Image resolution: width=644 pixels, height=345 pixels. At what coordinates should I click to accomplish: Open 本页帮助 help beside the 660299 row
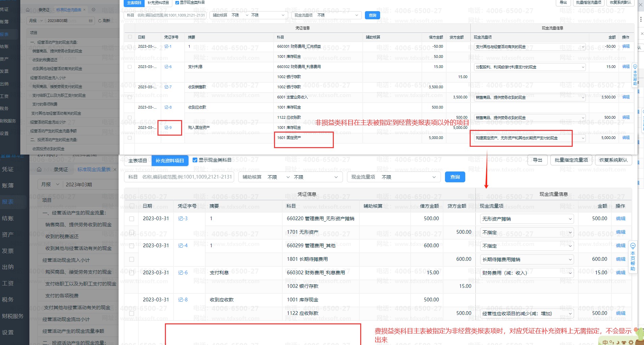click(633, 257)
